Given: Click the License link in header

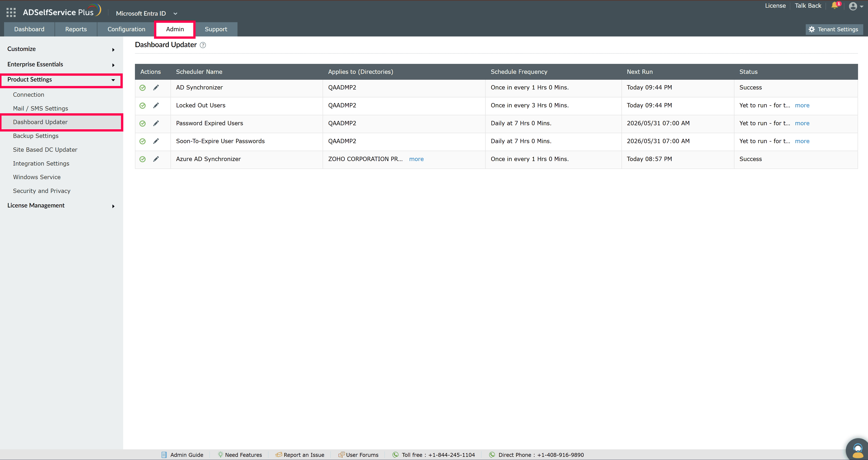Looking at the screenshot, I should tap(775, 6).
